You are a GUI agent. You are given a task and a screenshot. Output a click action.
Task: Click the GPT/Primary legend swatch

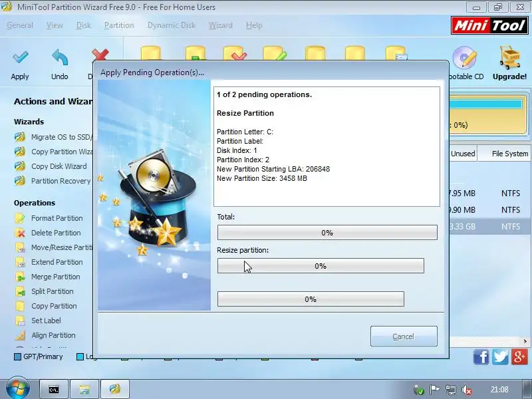(17, 356)
